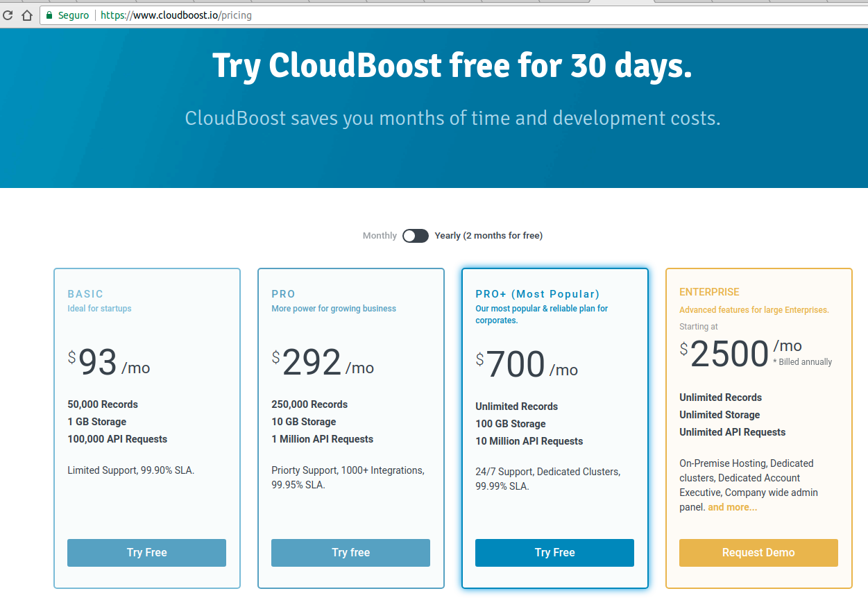This screenshot has width=868, height=616.
Task: Click 'Try CloudBoost free for 30 days.' heading
Action: click(452, 66)
